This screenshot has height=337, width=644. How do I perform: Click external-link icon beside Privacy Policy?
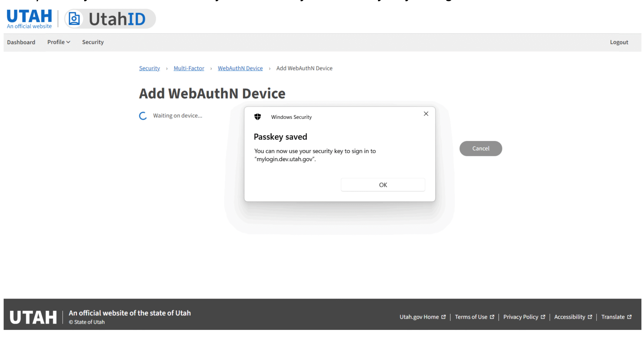(543, 317)
